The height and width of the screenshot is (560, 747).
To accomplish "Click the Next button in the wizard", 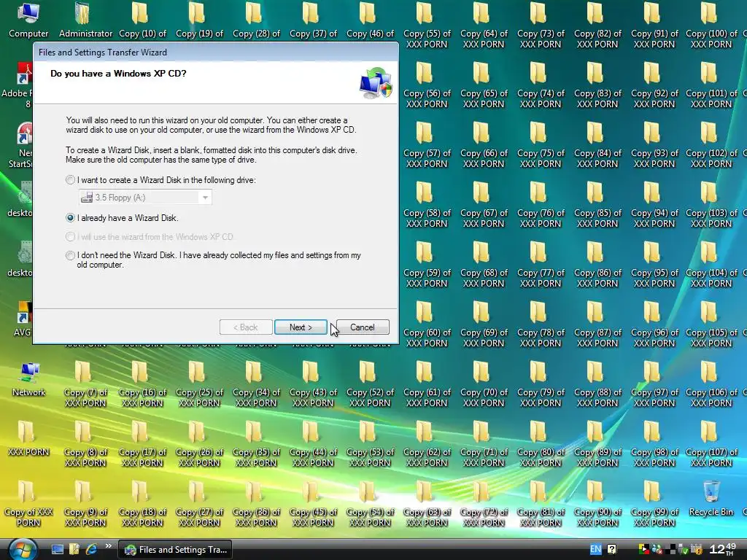I will pyautogui.click(x=301, y=327).
